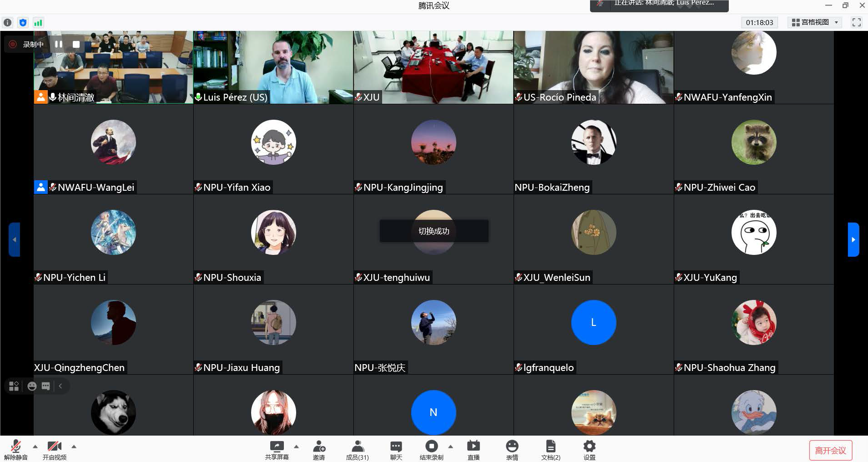The height and width of the screenshot is (462, 868).
Task: Open the meeting info icon
Action: (x=8, y=22)
